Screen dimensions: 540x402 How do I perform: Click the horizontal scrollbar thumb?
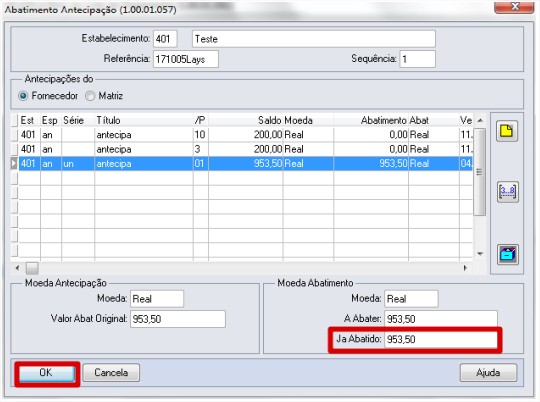33,268
